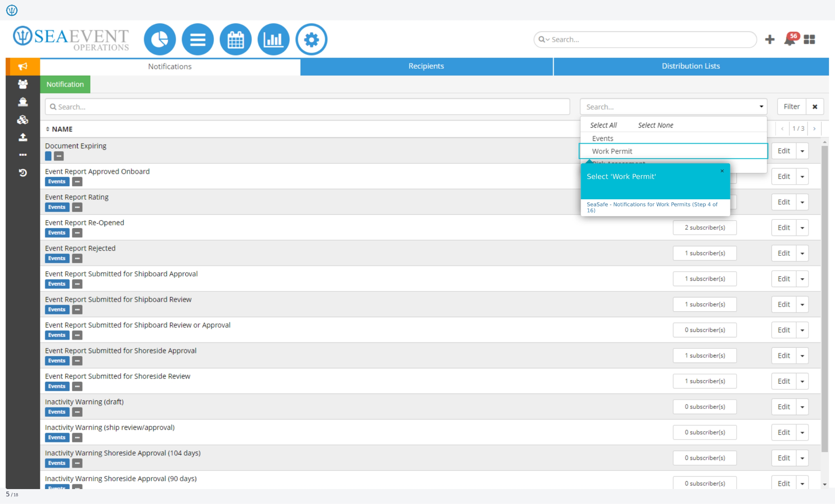
Task: Switch to the Notifications tab
Action: coord(170,66)
